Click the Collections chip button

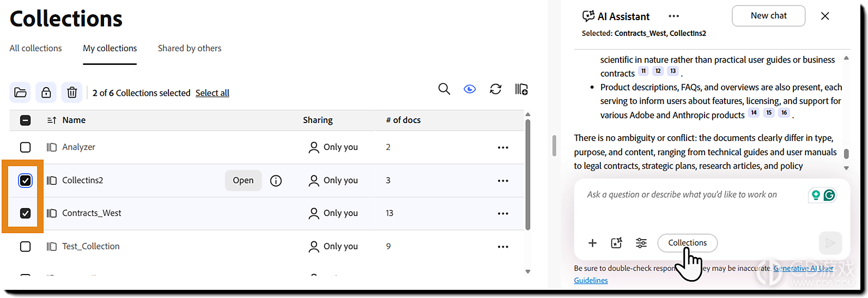687,243
